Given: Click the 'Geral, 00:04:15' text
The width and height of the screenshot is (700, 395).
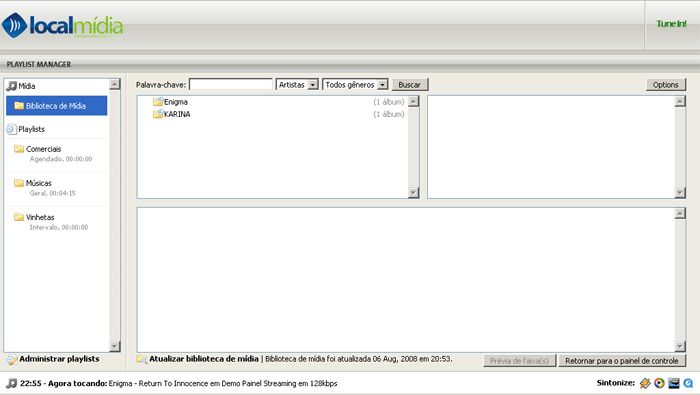Looking at the screenshot, I should (x=53, y=193).
